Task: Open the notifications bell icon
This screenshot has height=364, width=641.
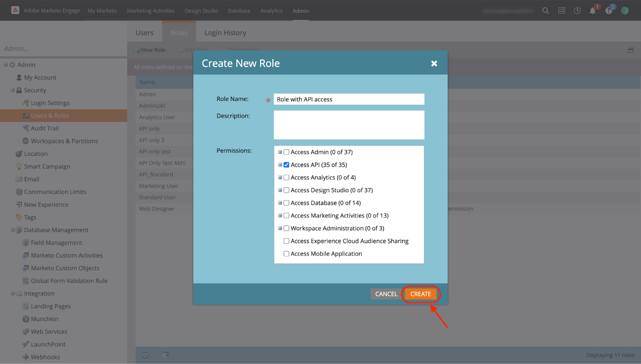Action: [x=593, y=11]
